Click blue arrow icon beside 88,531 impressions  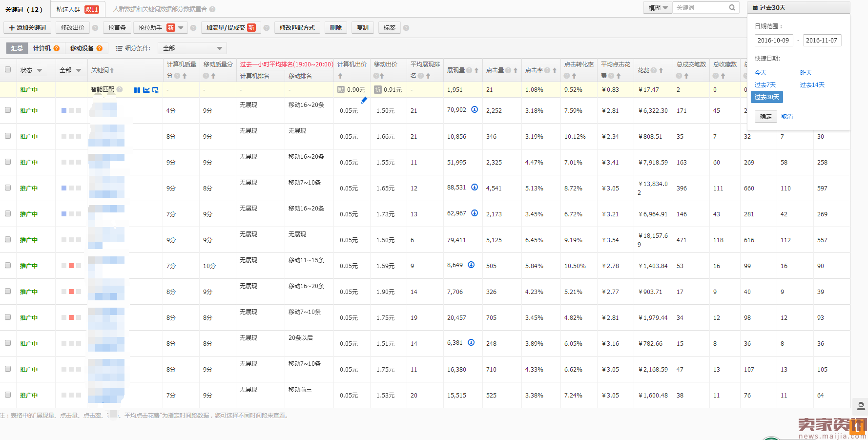pos(475,187)
